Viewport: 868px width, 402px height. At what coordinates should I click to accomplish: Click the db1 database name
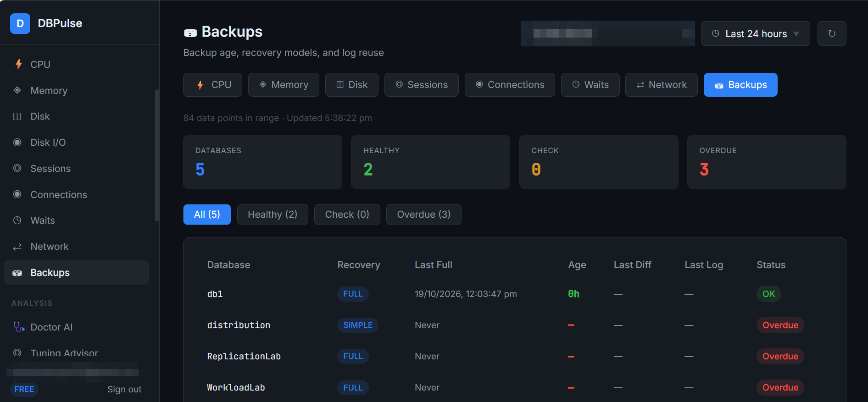215,294
